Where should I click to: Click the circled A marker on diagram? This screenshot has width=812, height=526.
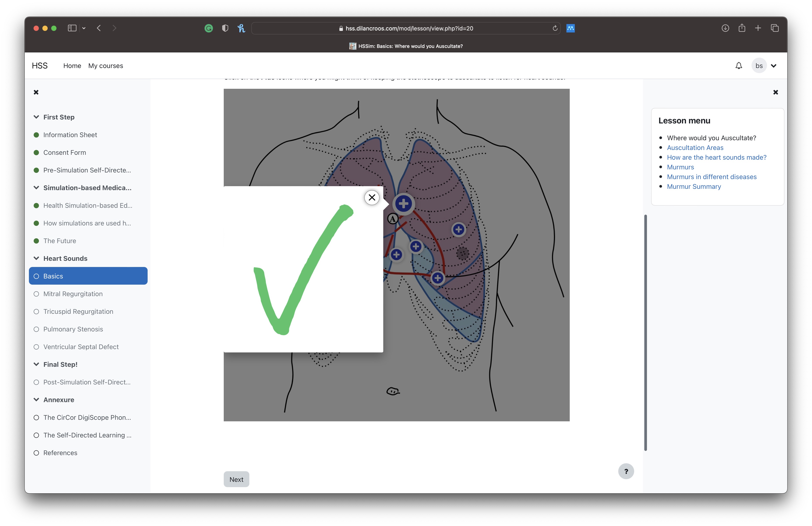pos(393,218)
